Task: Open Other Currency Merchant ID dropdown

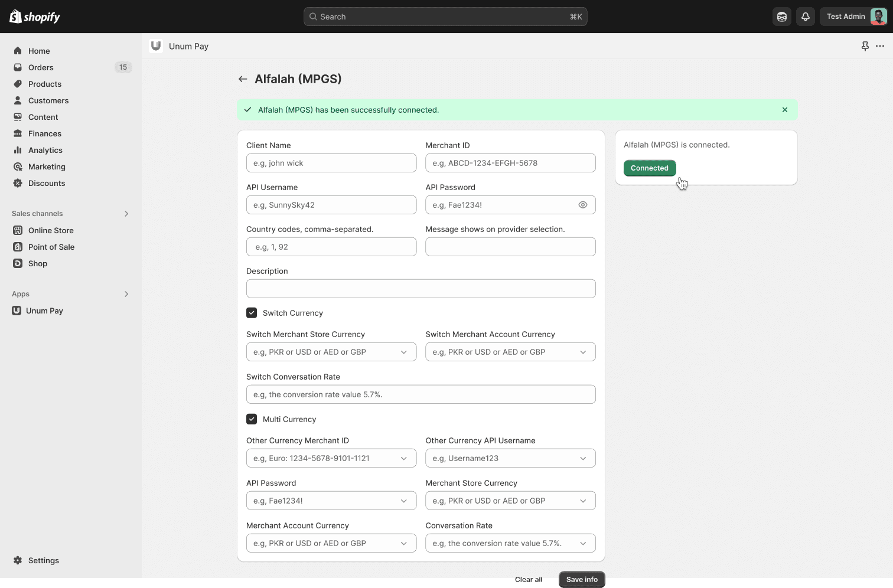Action: (x=331, y=458)
